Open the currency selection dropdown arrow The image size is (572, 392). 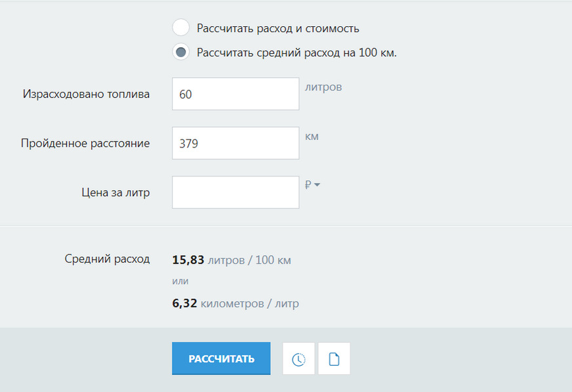(x=317, y=185)
